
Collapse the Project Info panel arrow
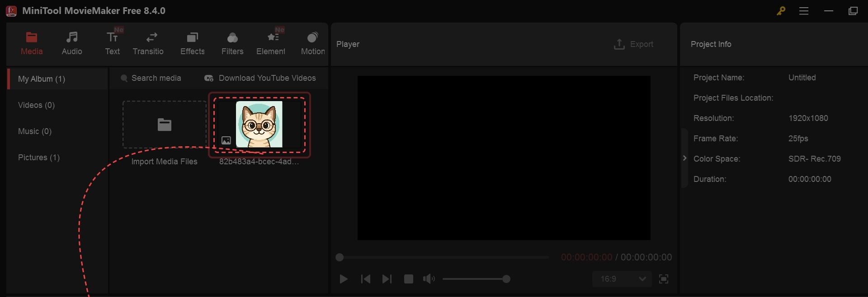coord(684,158)
